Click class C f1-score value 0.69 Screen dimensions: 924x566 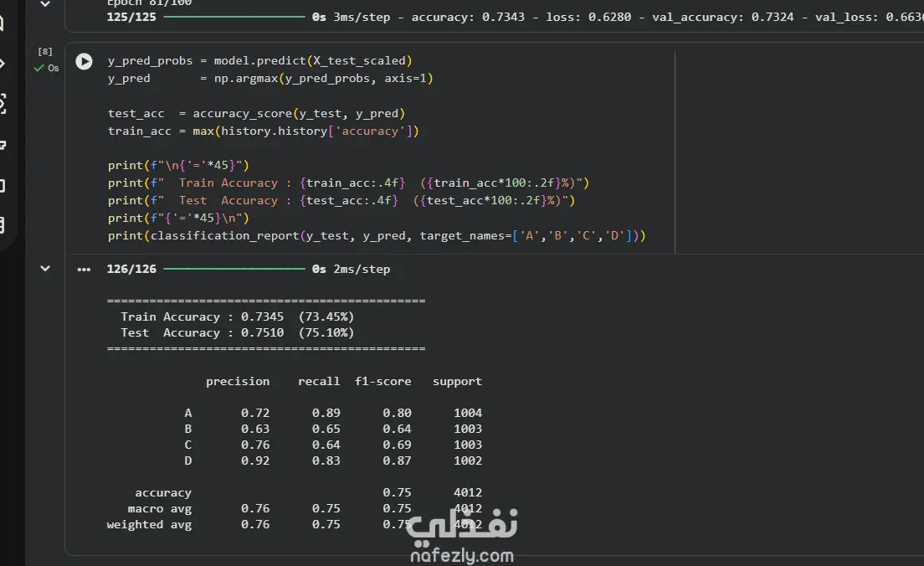coord(397,445)
